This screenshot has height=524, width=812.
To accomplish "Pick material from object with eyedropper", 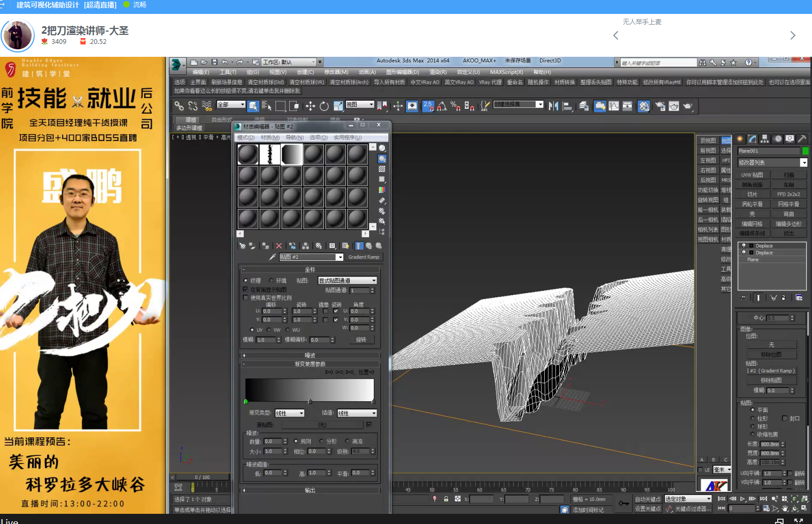I will [272, 257].
